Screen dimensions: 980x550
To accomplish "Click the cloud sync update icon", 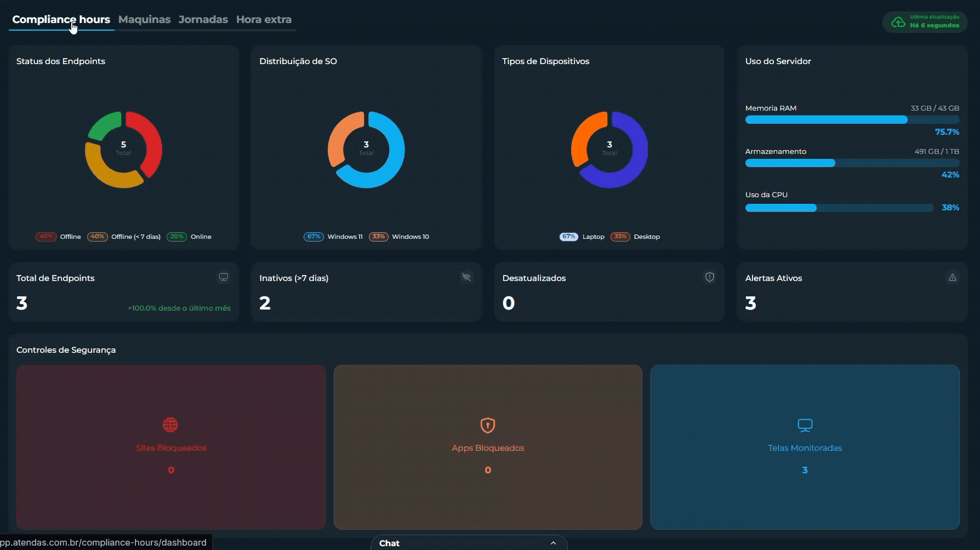I will click(x=898, y=22).
